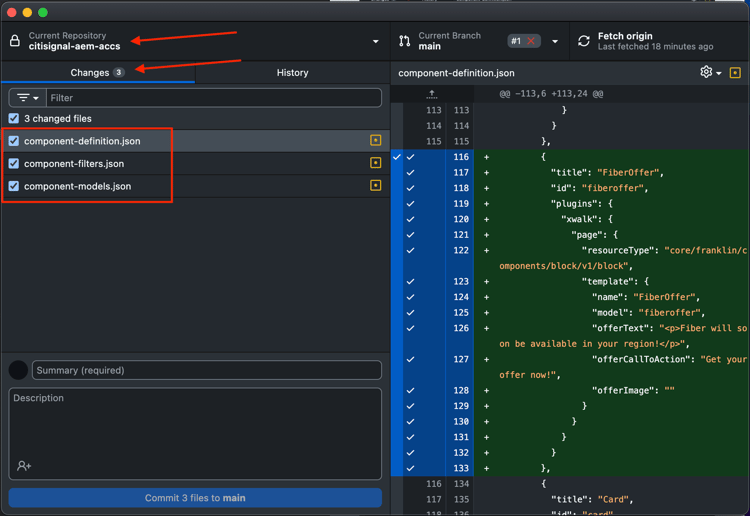This screenshot has height=516, width=750.
Task: Click the Summary (required) input field
Action: tap(207, 370)
